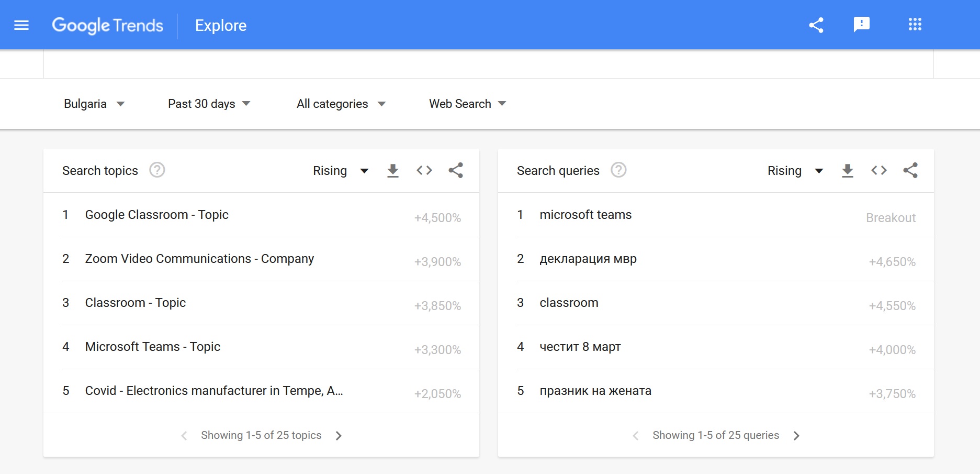The height and width of the screenshot is (474, 980).
Task: Click the +3,900% value
Action: point(437,262)
